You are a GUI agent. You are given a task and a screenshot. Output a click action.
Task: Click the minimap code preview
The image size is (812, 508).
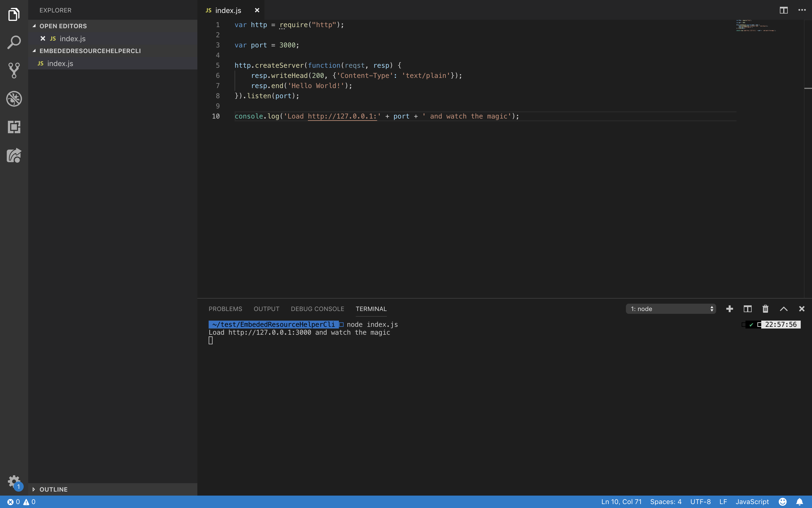click(756, 25)
